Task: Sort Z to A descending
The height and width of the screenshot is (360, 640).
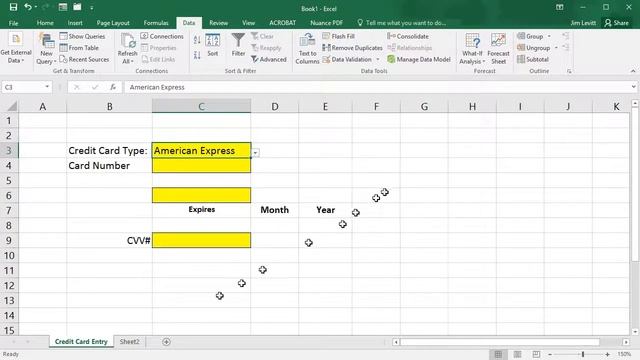Action: click(197, 55)
